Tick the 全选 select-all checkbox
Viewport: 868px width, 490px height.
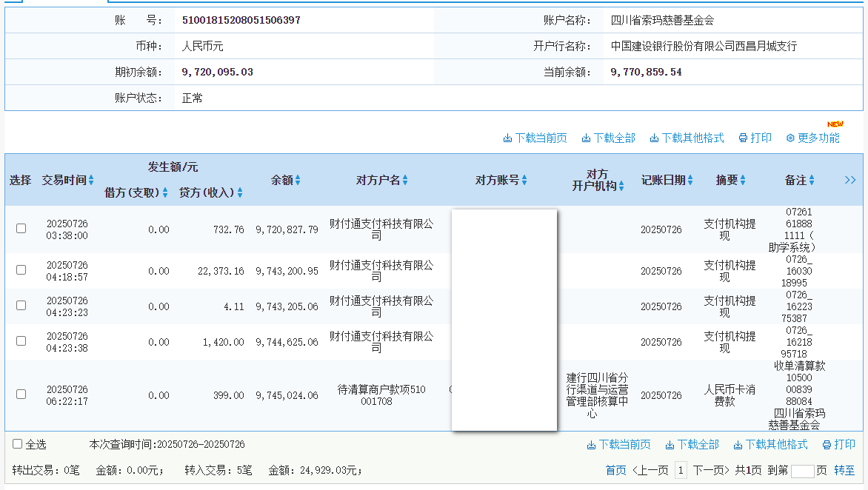(x=17, y=443)
